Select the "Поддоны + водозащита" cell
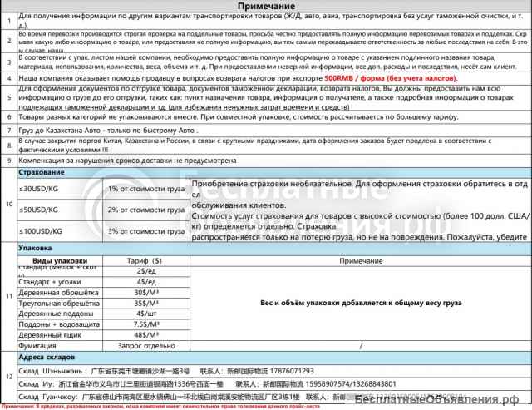Screen dimensions: 532x410 click(x=57, y=325)
